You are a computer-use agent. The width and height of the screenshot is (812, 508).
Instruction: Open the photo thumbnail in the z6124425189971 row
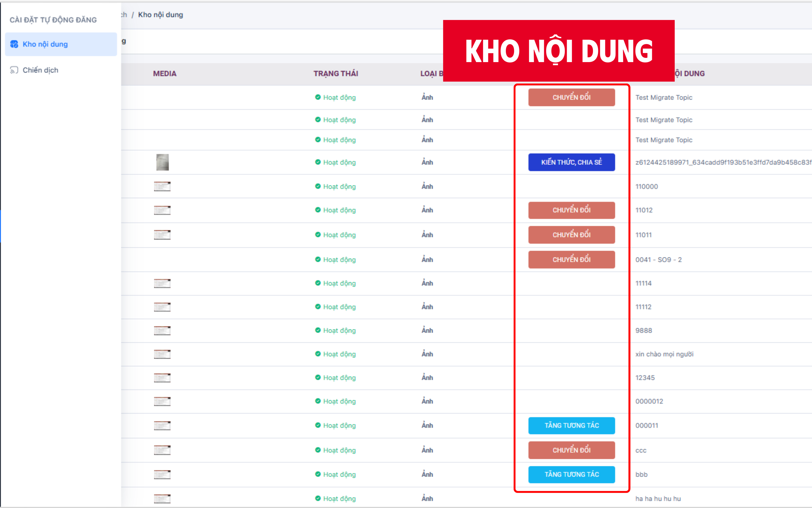163,162
